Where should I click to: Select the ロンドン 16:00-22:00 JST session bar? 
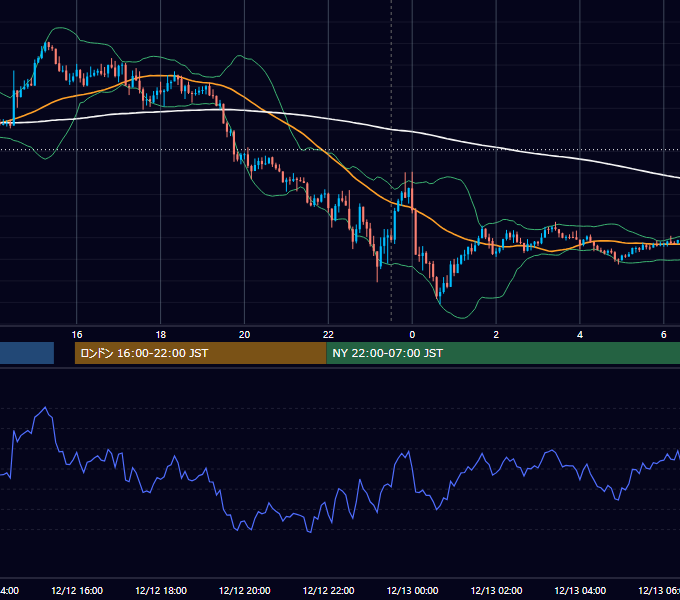click(200, 353)
